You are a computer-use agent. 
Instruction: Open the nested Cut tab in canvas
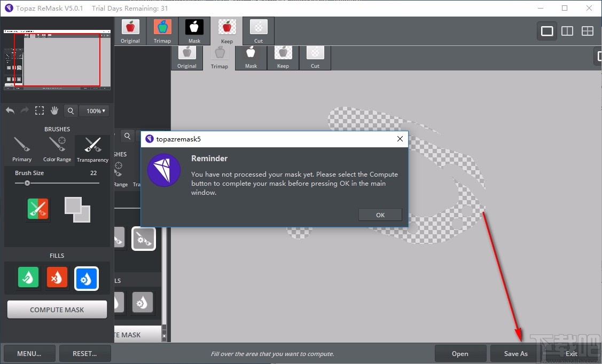tap(315, 58)
